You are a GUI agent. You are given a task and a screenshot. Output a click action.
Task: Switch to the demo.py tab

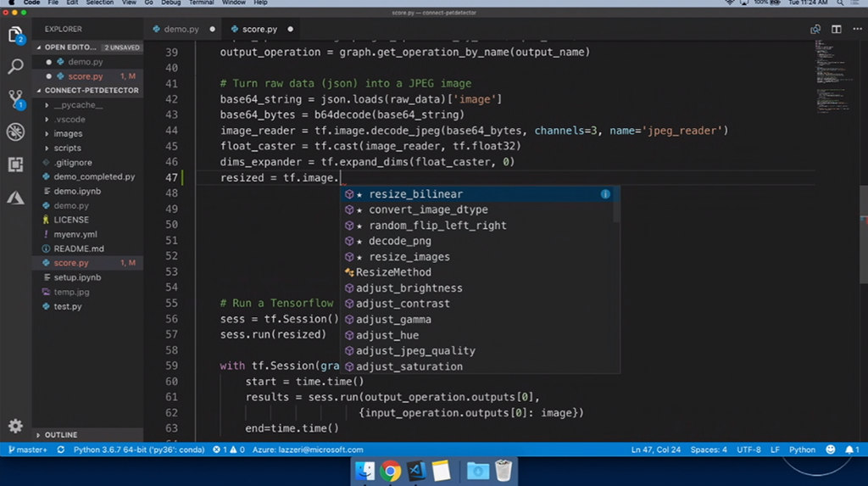[x=181, y=29]
